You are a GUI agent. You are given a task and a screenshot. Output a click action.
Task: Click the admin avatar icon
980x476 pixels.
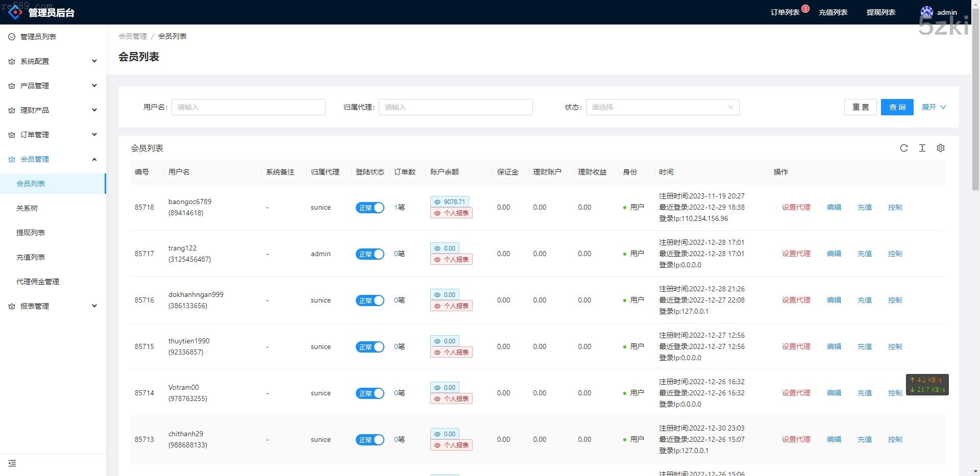pos(926,12)
